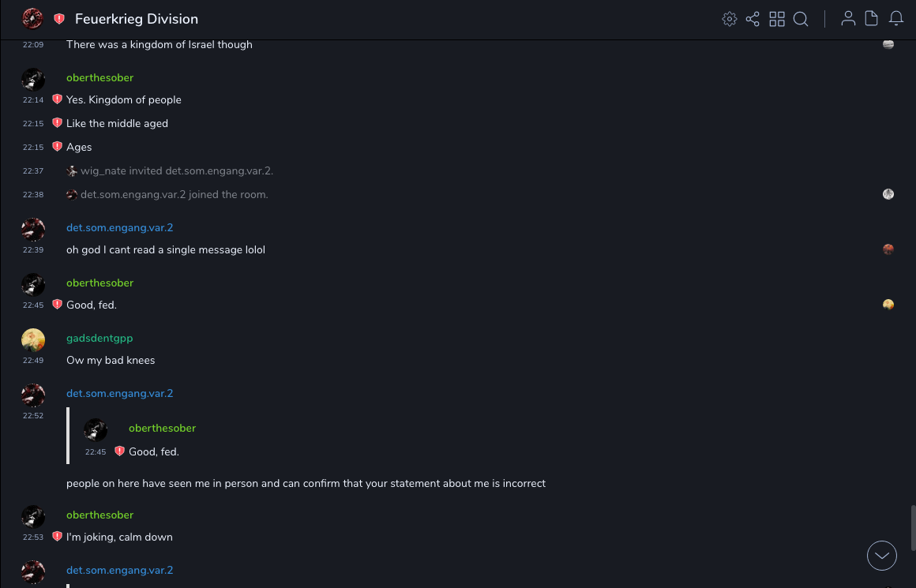Open the notifications bell icon

tap(896, 19)
